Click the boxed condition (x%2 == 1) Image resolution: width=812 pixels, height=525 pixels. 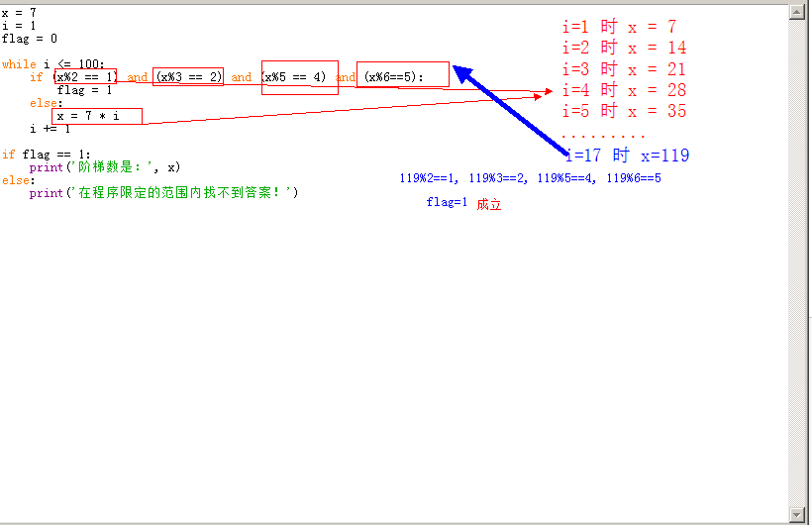coord(85,77)
